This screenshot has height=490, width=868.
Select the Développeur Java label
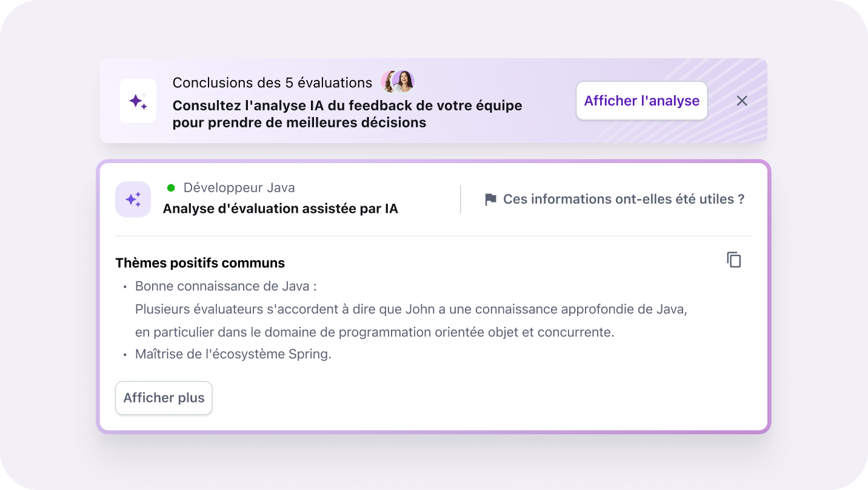(x=239, y=187)
